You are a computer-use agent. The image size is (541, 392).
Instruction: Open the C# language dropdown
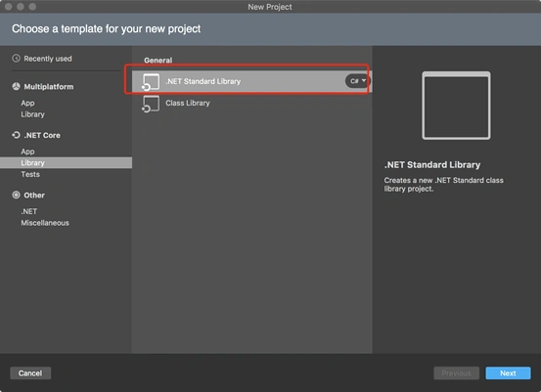point(358,81)
